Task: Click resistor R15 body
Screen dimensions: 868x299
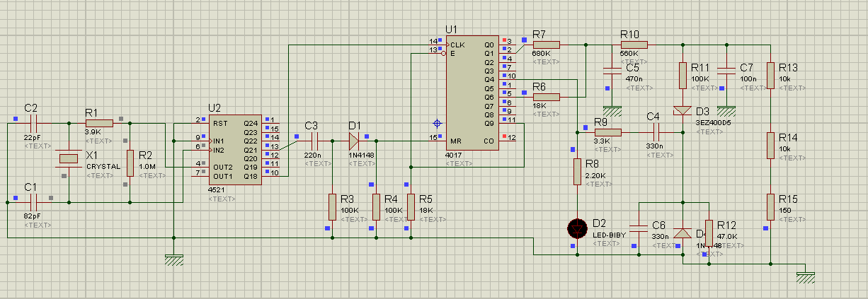Action: [771, 207]
